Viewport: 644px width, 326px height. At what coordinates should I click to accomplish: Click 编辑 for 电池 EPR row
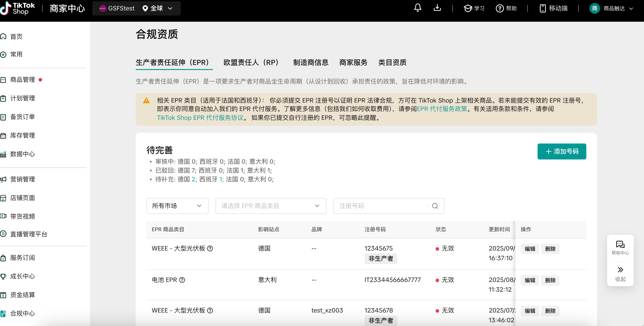(530, 280)
